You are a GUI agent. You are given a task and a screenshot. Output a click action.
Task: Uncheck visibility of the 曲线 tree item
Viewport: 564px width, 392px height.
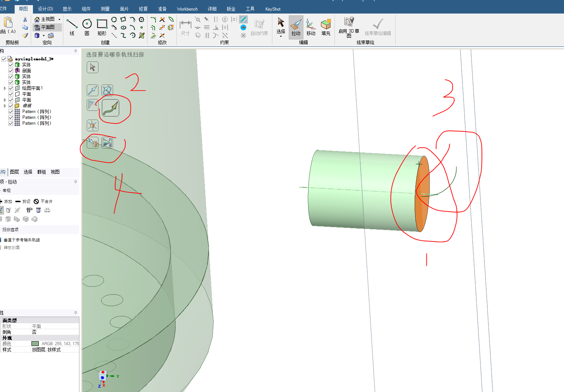tap(11, 105)
